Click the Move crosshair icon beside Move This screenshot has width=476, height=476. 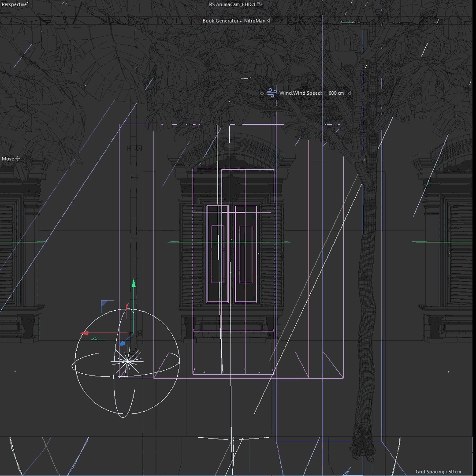[18, 159]
